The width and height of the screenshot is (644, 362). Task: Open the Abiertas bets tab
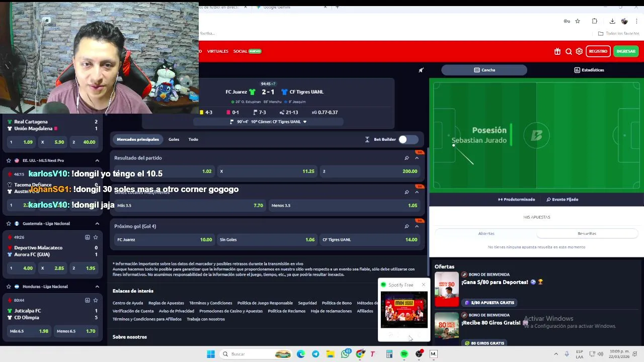[x=486, y=233]
